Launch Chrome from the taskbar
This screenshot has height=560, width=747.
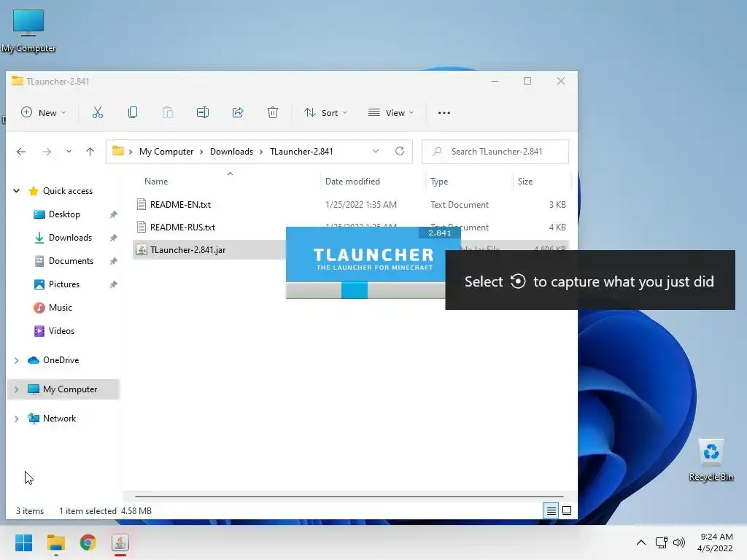(88, 542)
